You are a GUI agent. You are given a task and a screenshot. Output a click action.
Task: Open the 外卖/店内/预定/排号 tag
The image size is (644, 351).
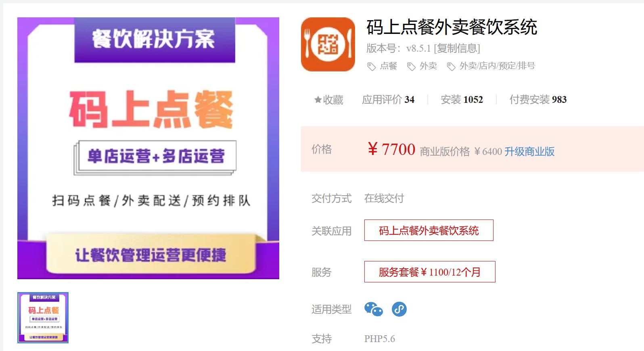point(497,66)
